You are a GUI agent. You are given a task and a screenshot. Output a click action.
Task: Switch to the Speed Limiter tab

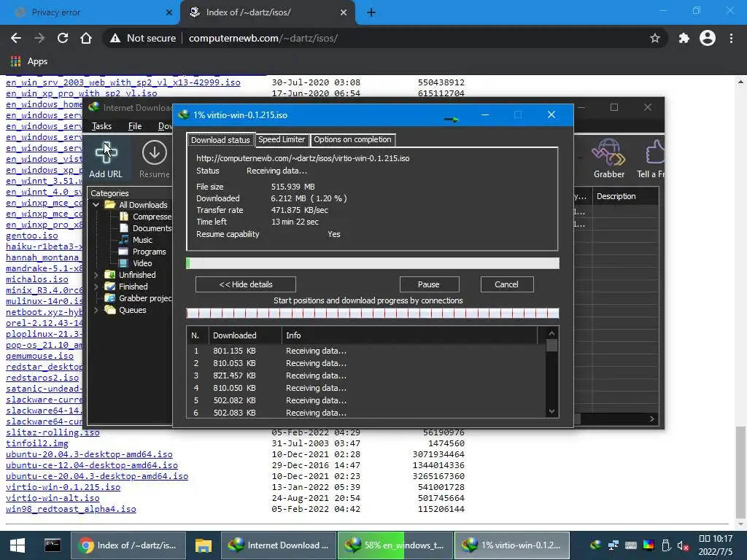(282, 139)
